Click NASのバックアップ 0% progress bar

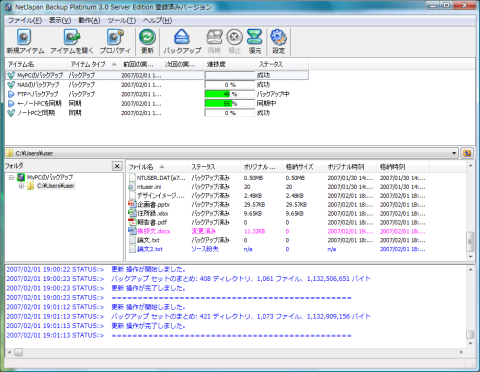(x=230, y=85)
